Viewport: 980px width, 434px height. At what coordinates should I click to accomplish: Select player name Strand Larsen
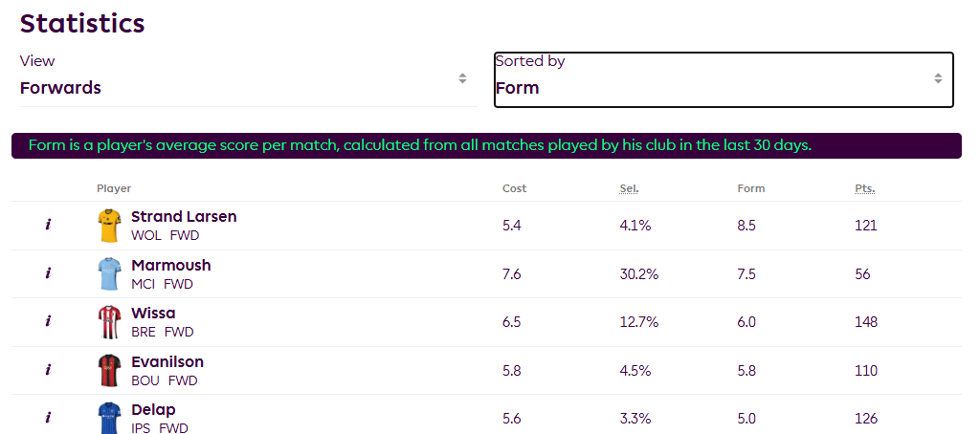184,217
